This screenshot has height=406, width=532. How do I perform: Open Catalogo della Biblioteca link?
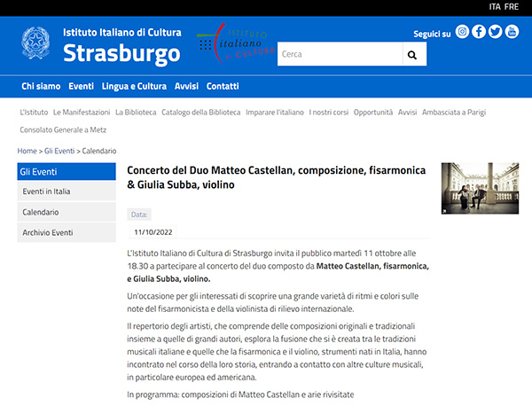pos(201,113)
